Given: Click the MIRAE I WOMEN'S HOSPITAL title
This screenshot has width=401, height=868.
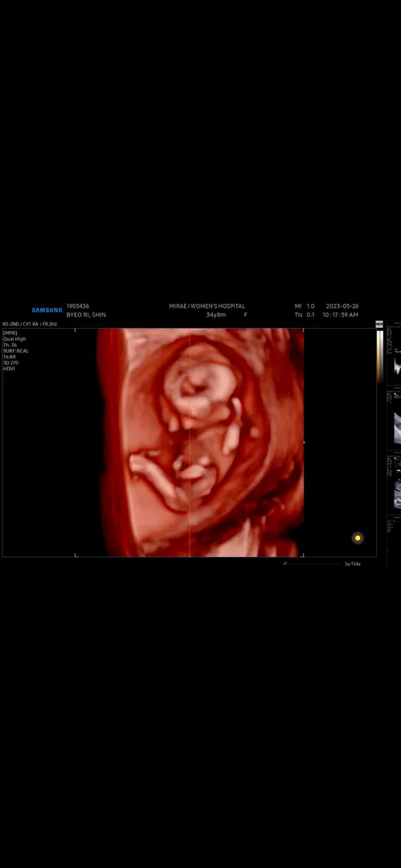Looking at the screenshot, I should pyautogui.click(x=207, y=305).
